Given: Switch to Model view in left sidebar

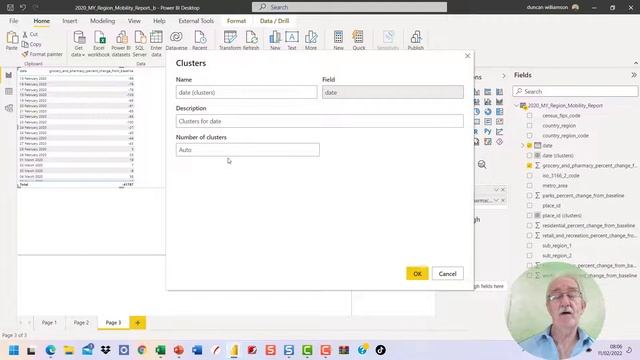Looking at the screenshot, I should pyautogui.click(x=9, y=108).
